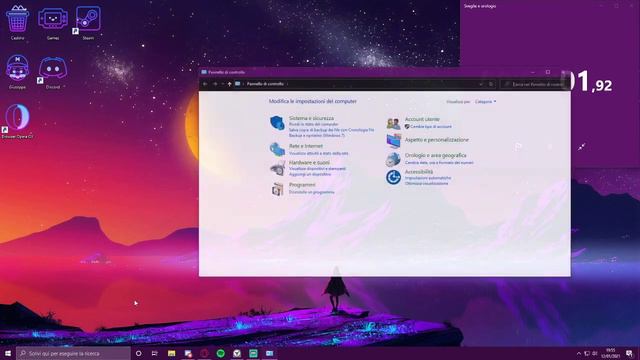Open the Cestino recycle bin desktop icon
640x360 pixels.
(17, 22)
